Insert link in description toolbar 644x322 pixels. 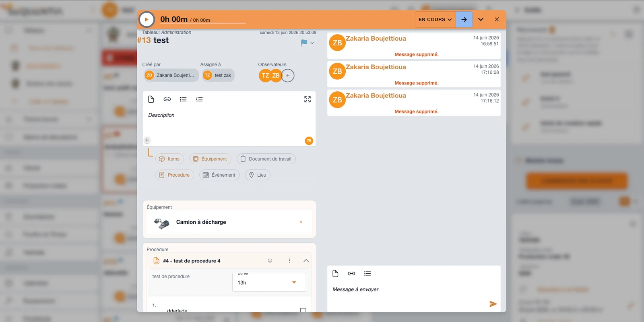(167, 99)
